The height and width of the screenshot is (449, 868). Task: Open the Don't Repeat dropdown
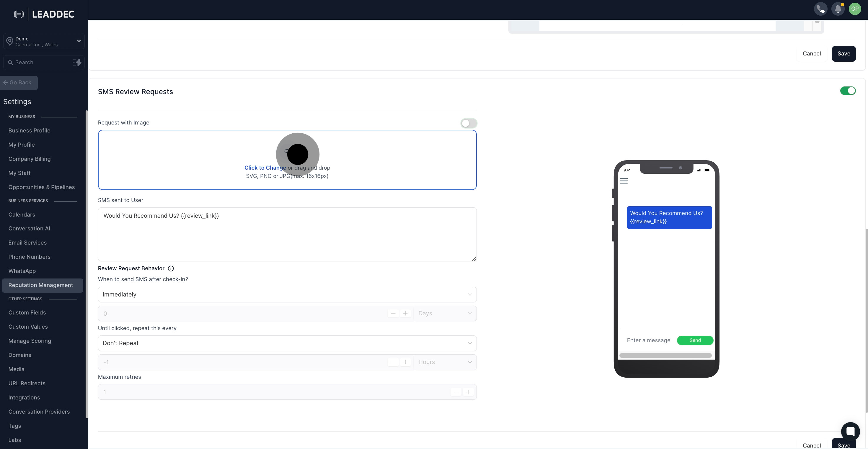pyautogui.click(x=287, y=343)
